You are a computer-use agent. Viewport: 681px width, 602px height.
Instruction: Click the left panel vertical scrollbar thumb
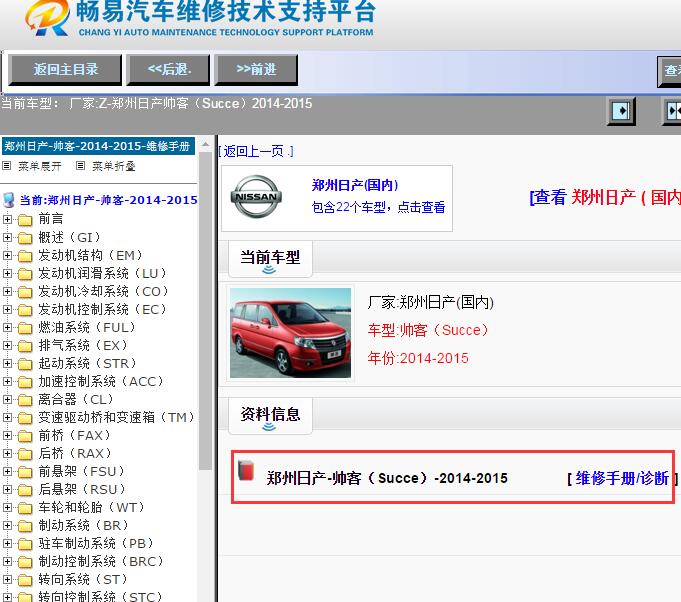[205, 311]
